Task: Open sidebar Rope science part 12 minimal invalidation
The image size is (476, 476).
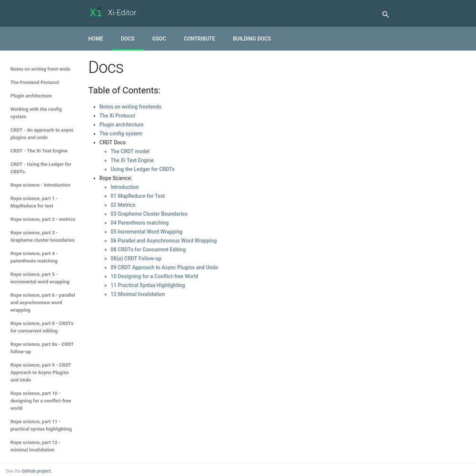Action: tap(36, 446)
